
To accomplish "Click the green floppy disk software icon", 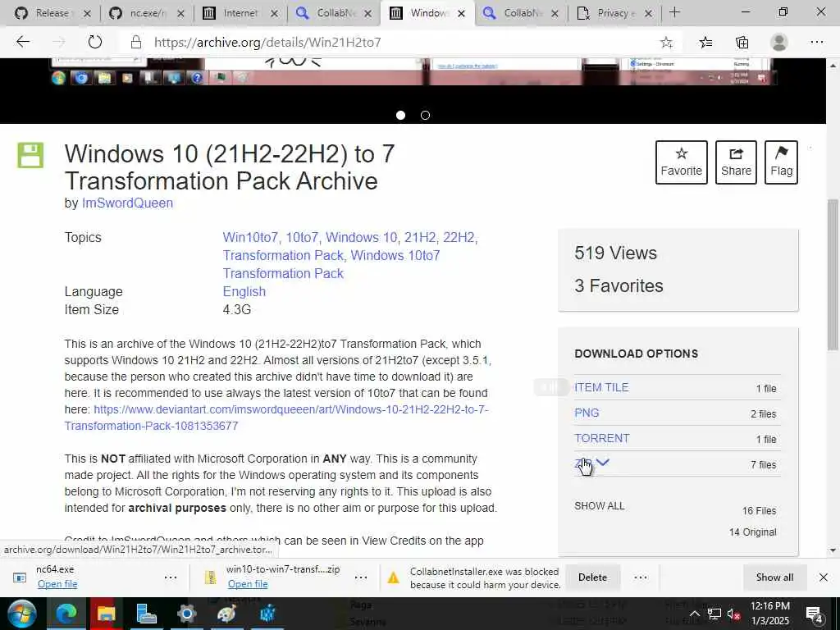I will pos(30,155).
